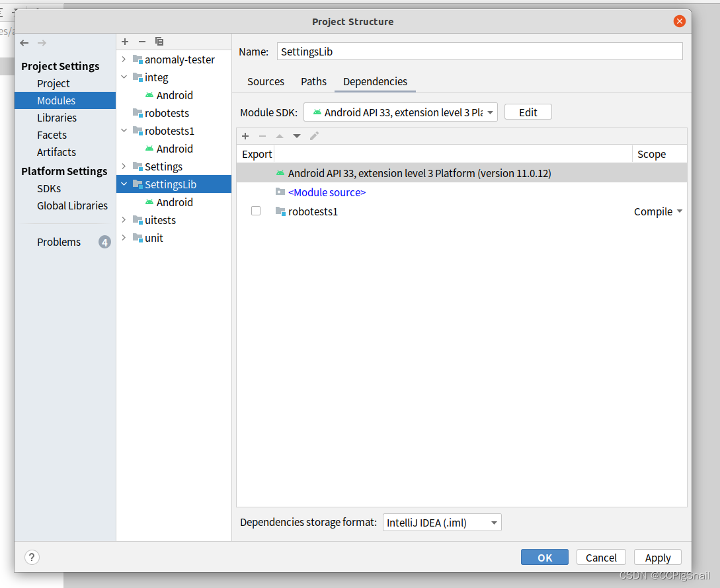The image size is (720, 588).
Task: Go back using the left arrow icon
Action: point(24,43)
